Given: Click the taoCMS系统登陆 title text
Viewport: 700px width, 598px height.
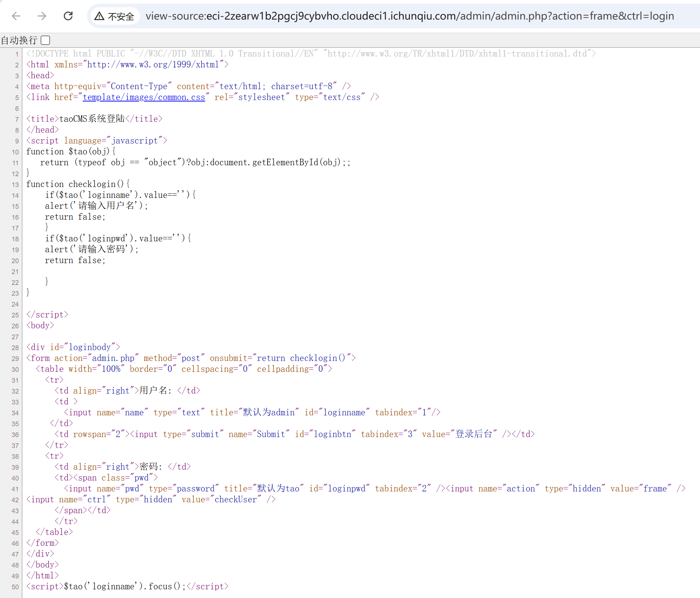Looking at the screenshot, I should click(x=92, y=119).
